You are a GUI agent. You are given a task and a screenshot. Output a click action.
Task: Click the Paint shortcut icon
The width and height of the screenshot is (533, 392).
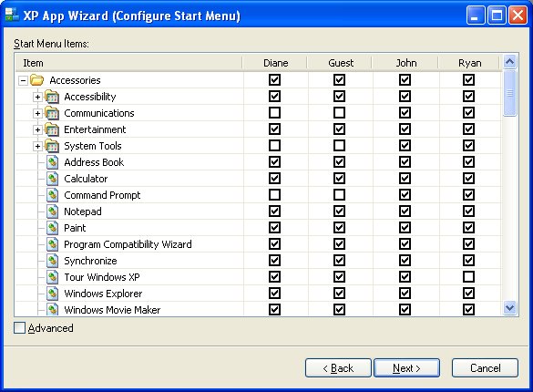(52, 228)
